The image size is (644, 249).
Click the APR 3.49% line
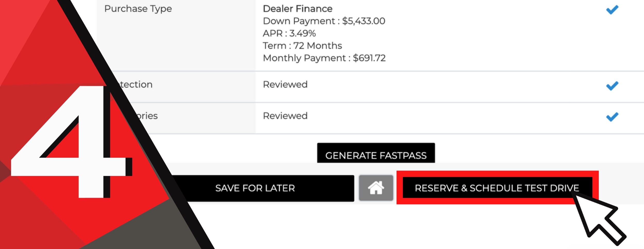tap(289, 33)
